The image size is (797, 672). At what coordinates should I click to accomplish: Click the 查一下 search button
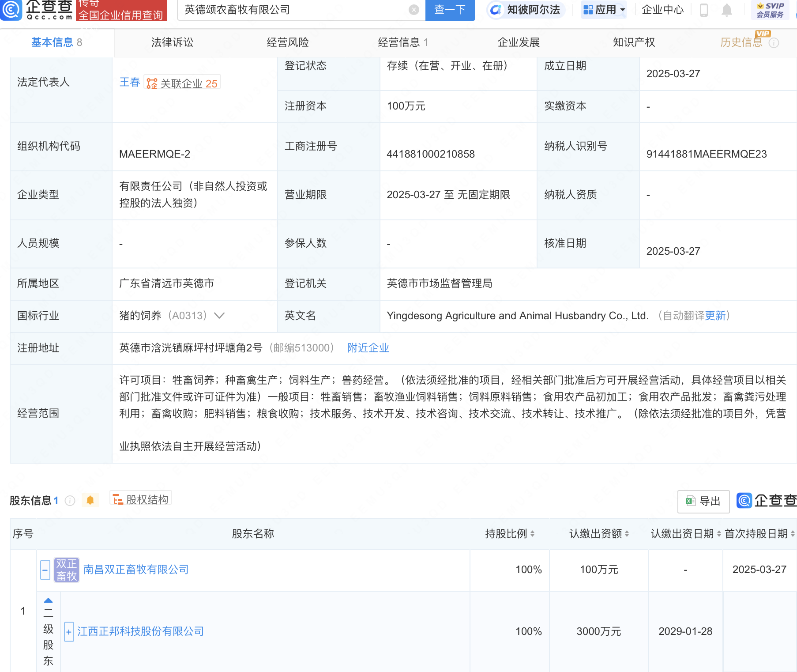[x=450, y=10]
